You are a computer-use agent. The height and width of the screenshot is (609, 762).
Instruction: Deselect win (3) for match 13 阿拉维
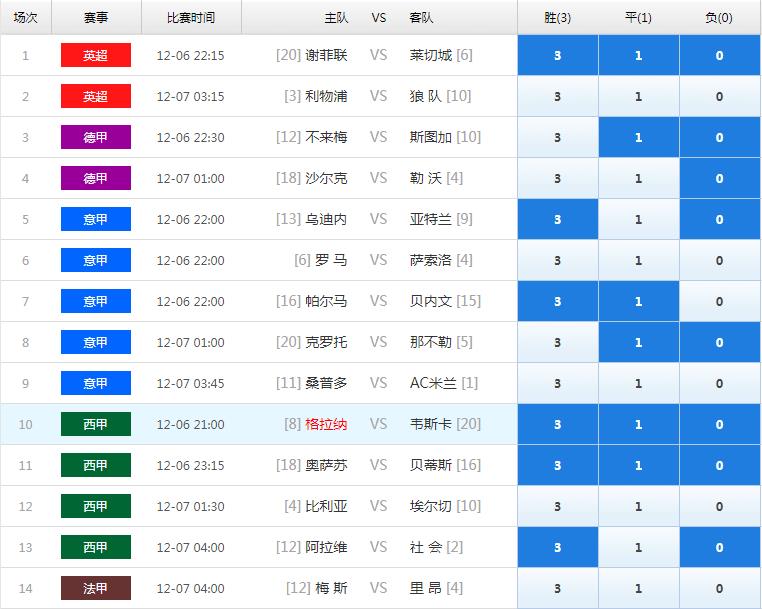click(557, 547)
